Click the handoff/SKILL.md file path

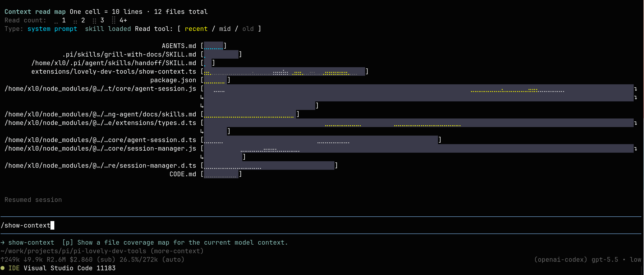[114, 63]
